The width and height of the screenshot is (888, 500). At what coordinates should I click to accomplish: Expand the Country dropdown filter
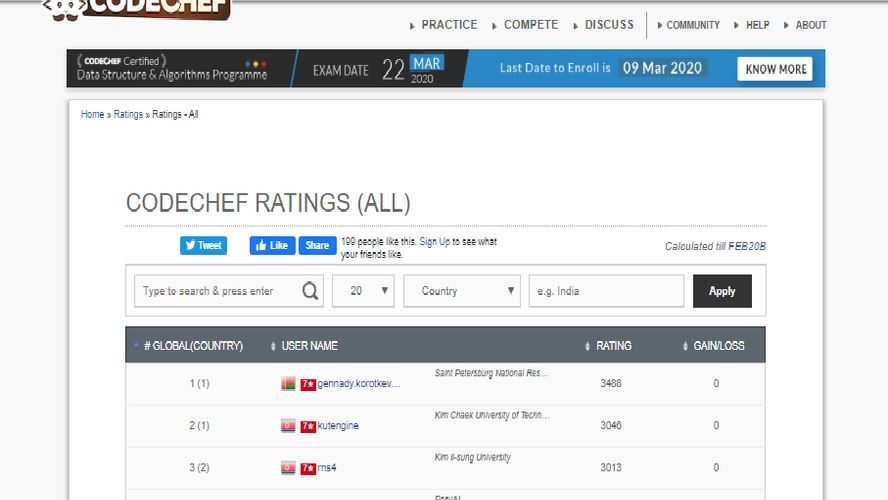tap(463, 291)
